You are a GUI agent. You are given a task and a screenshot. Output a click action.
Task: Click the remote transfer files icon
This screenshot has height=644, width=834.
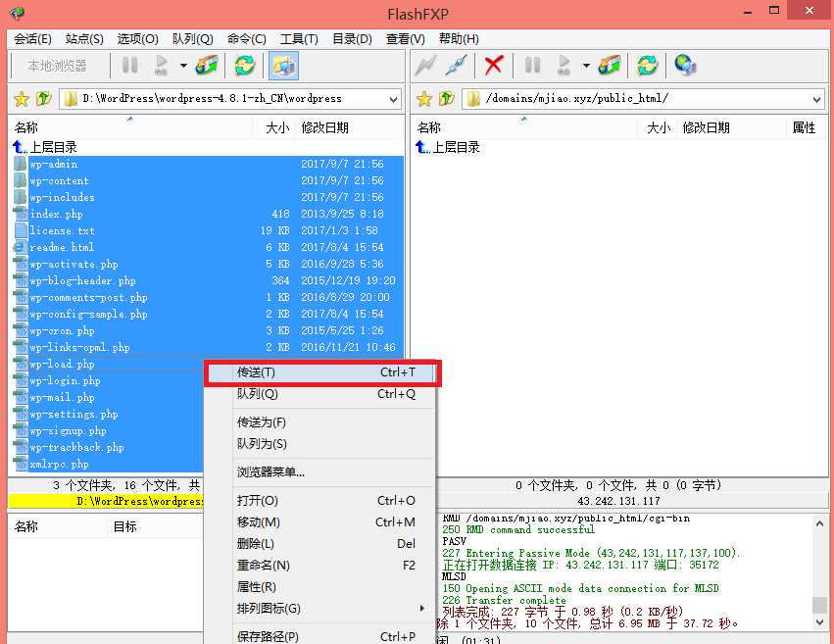tap(609, 66)
